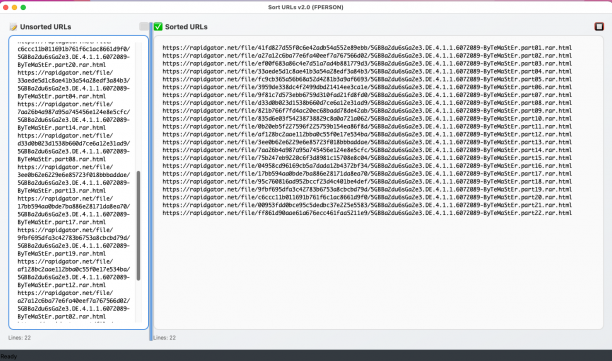Click the memo pencil icon beside Unsorted URLs

pos(13,27)
